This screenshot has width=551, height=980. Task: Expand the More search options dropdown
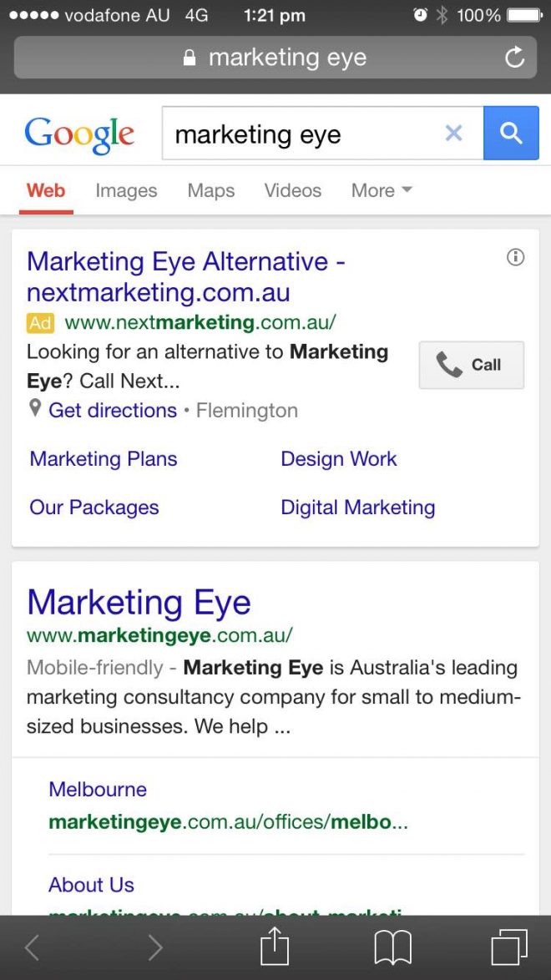pyautogui.click(x=382, y=190)
